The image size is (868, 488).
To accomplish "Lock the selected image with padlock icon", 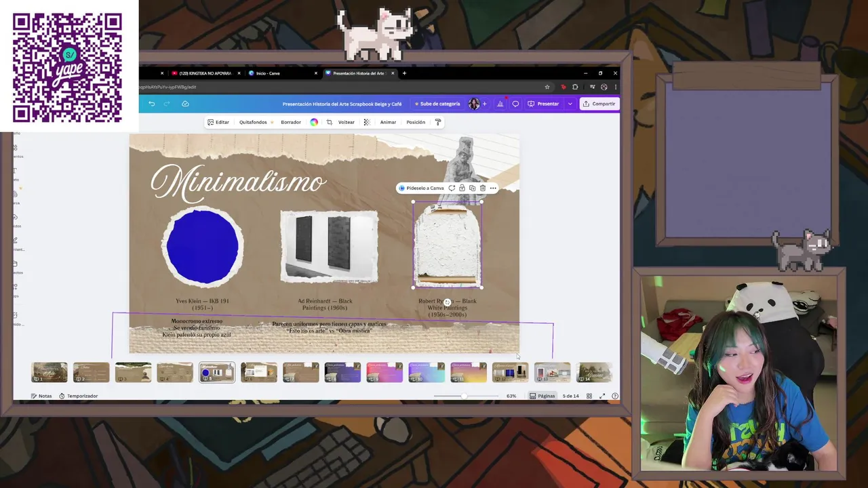I will point(462,188).
